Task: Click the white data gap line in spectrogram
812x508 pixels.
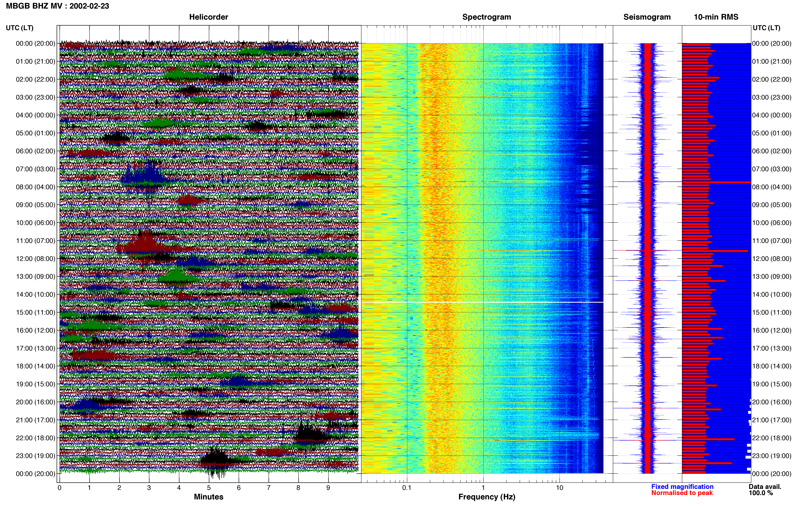Action: click(x=482, y=302)
